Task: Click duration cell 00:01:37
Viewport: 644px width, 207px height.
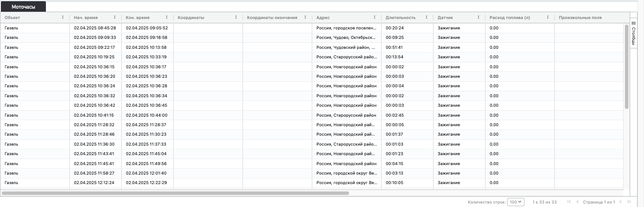Action: tap(394, 134)
